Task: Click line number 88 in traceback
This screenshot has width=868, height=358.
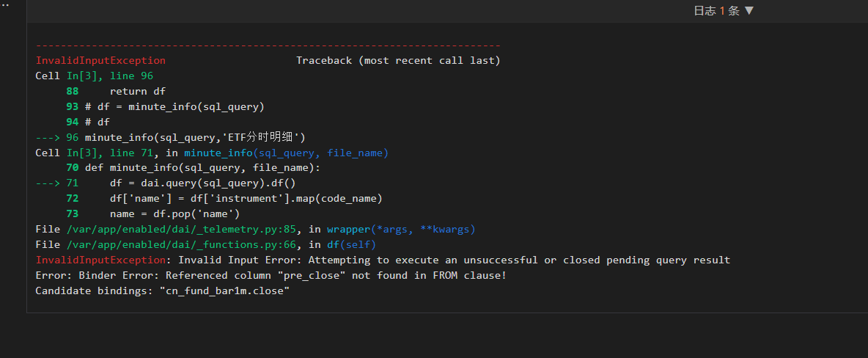Action: 72,91
